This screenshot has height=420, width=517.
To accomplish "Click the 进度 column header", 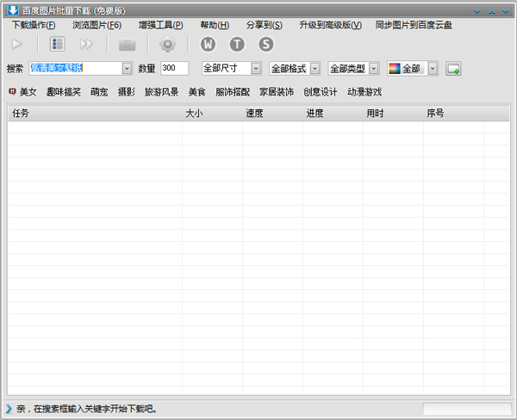I will point(333,114).
